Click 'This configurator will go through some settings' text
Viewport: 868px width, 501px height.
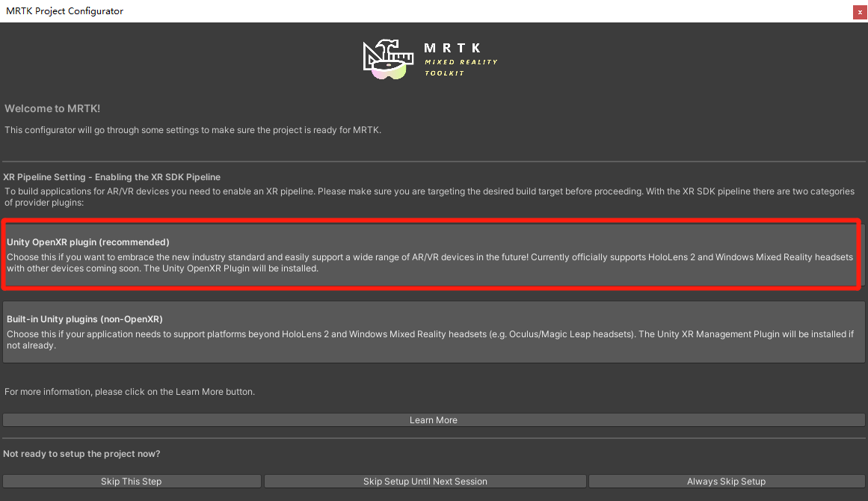(193, 130)
